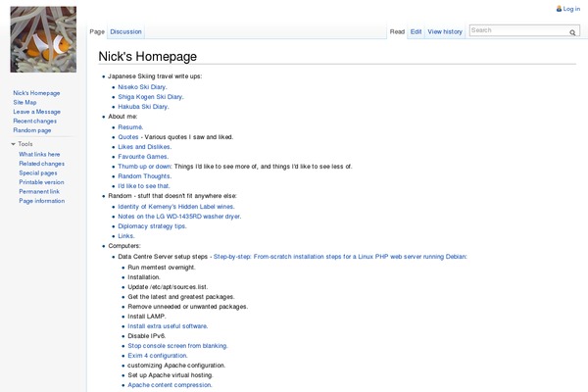Go to Nick's Homepage in sidebar
The width and height of the screenshot is (588, 392).
point(36,93)
